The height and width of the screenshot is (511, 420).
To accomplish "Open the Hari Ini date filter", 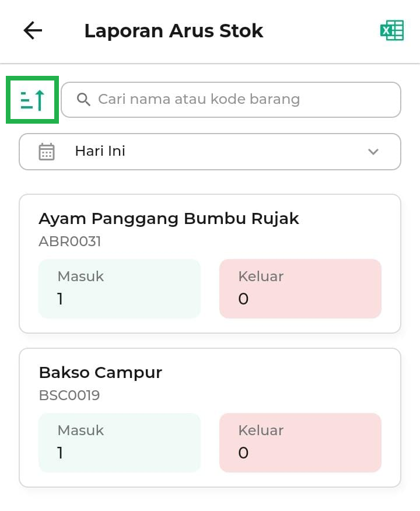I will [210, 152].
